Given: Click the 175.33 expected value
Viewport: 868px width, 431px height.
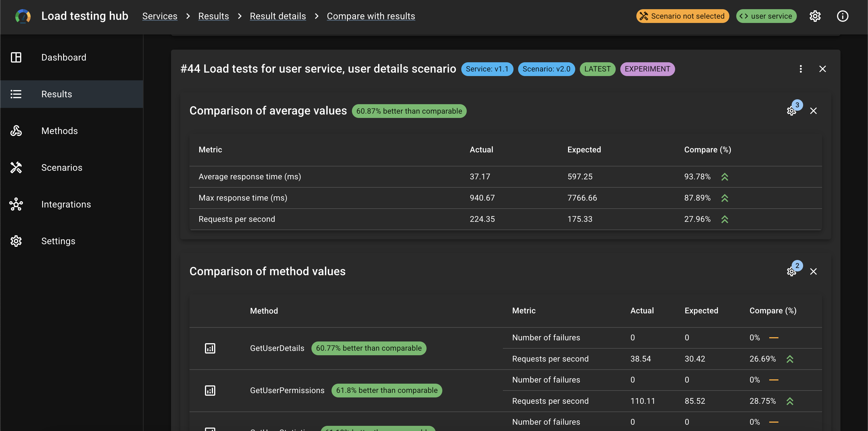Looking at the screenshot, I should [x=580, y=220].
